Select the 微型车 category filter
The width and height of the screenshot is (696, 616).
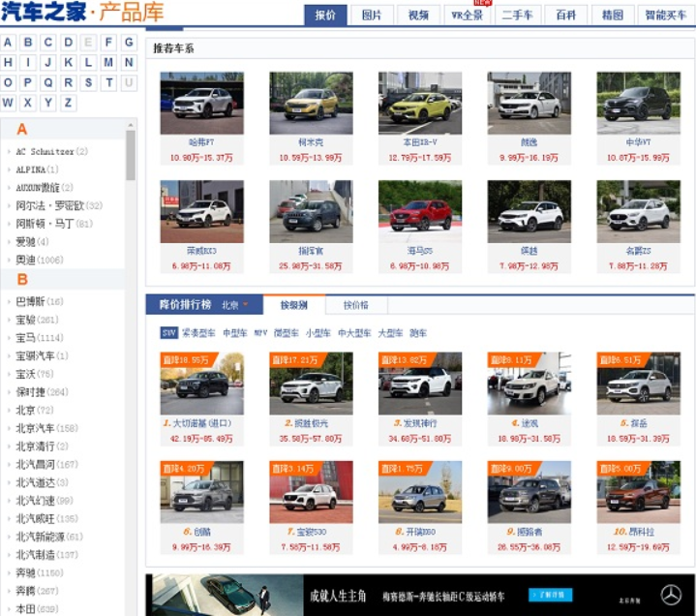pyautogui.click(x=287, y=332)
